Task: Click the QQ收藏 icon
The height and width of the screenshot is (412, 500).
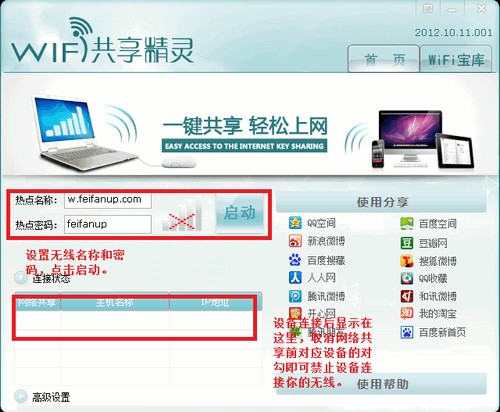Action: (x=407, y=278)
